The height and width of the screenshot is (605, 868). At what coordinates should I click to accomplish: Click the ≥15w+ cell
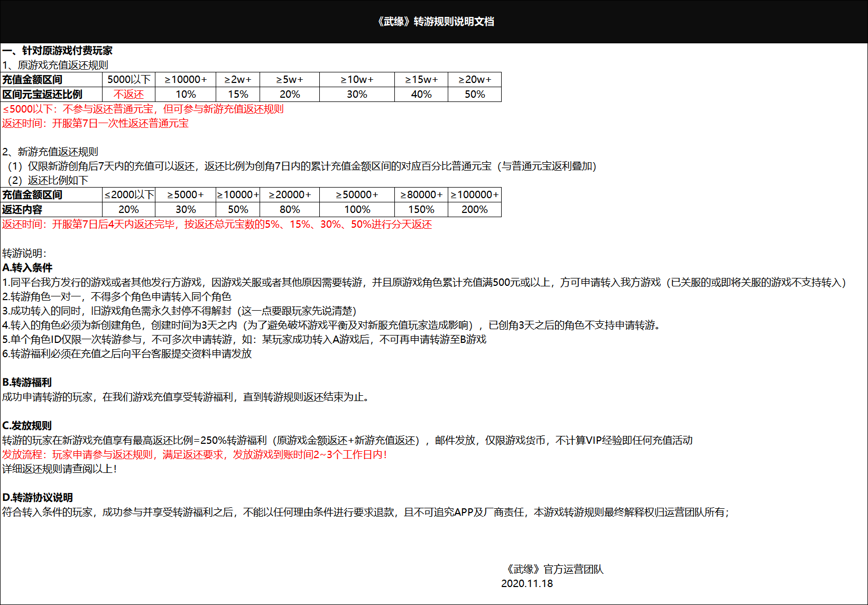coord(421,79)
